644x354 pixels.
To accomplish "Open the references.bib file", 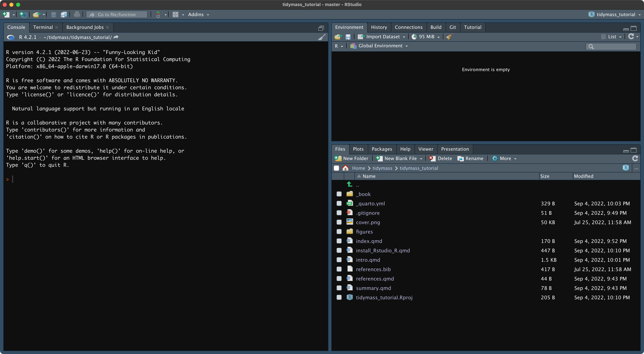I will click(x=373, y=269).
